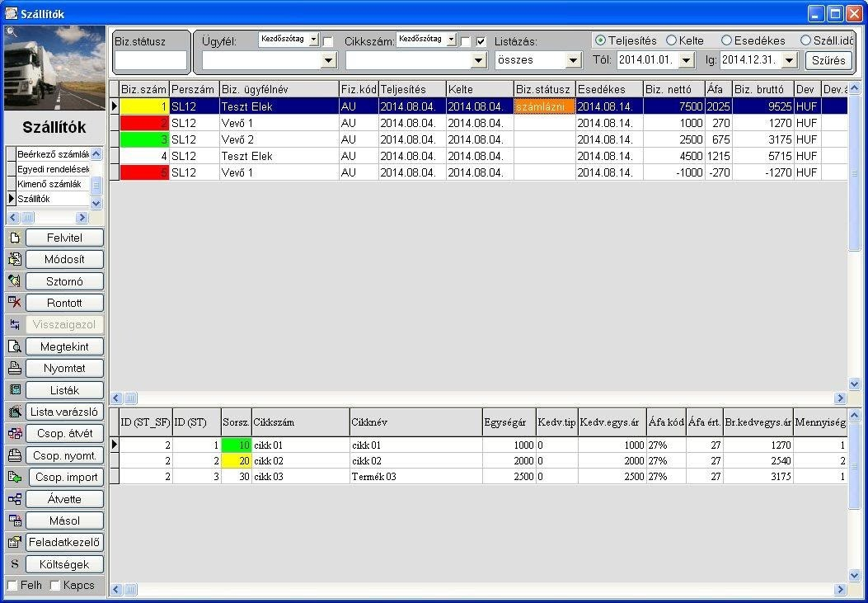
Task: Click the printer icon next to Nyomtat
Action: (x=14, y=368)
